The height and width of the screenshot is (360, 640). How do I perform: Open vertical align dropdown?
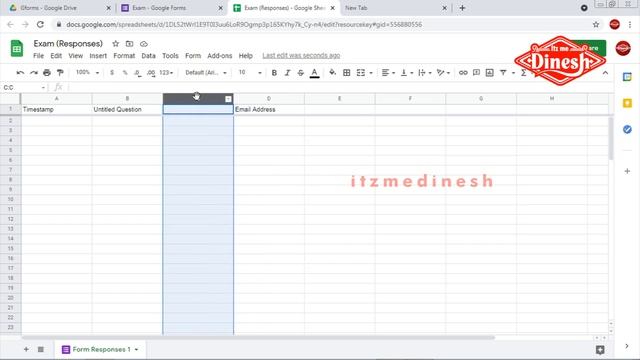pos(407,73)
